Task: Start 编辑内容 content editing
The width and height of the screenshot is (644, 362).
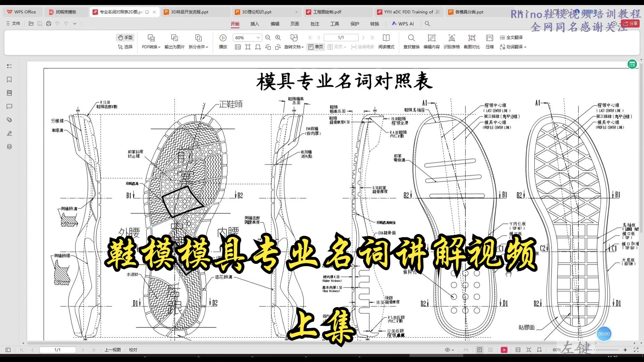Action: click(432, 42)
